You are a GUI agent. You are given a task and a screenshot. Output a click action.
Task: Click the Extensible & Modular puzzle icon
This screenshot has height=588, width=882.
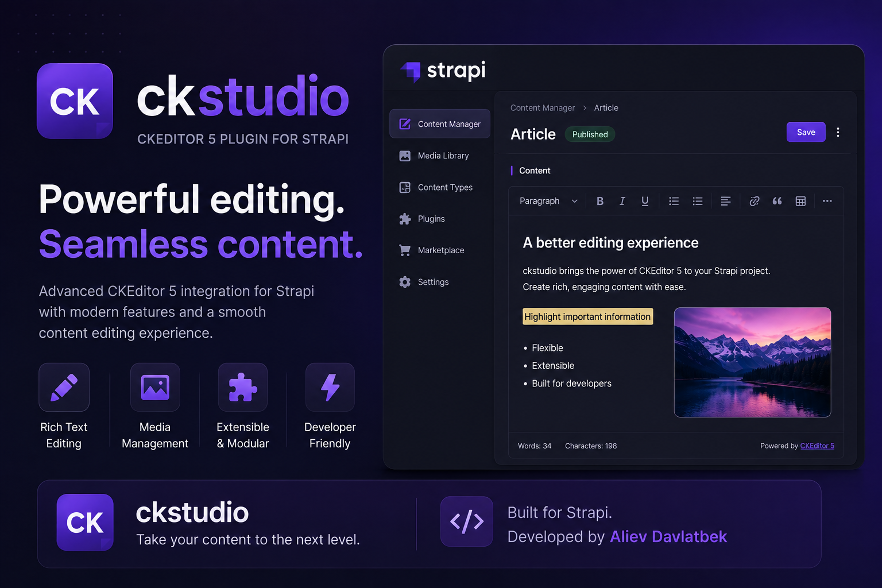click(243, 388)
